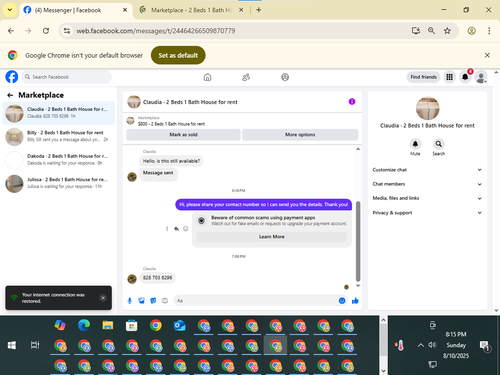Viewport: 500px width, 375px height.
Task: Open the tab search dropdown arrow
Action: [x=10, y=10]
